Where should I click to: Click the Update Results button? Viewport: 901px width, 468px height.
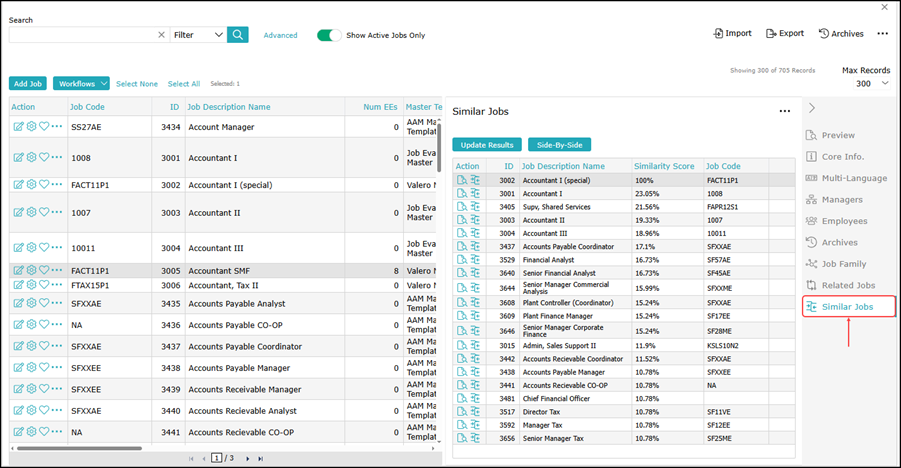[x=486, y=145]
